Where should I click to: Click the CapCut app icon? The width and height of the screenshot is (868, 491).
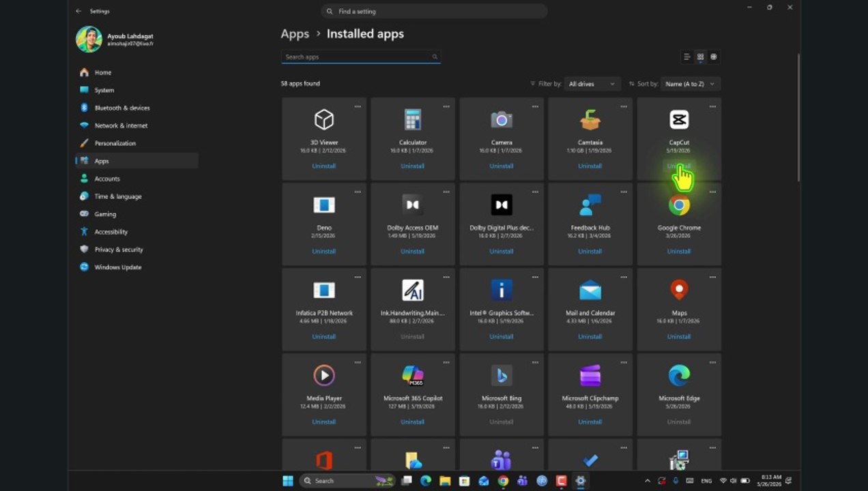[x=679, y=120]
